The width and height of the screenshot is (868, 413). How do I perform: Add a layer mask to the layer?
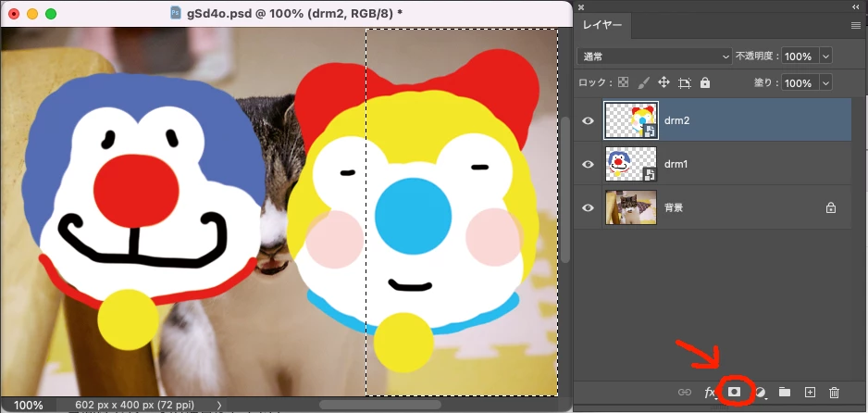734,392
